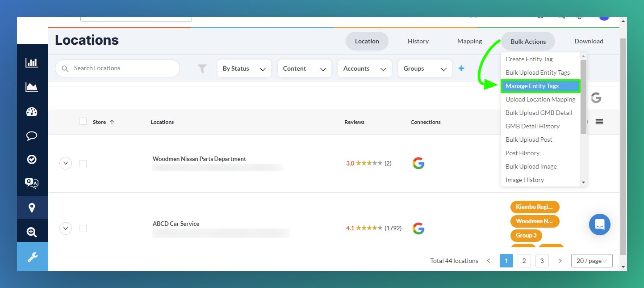This screenshot has height=288, width=644.
Task: Click the Connections column header
Action: coord(426,122)
